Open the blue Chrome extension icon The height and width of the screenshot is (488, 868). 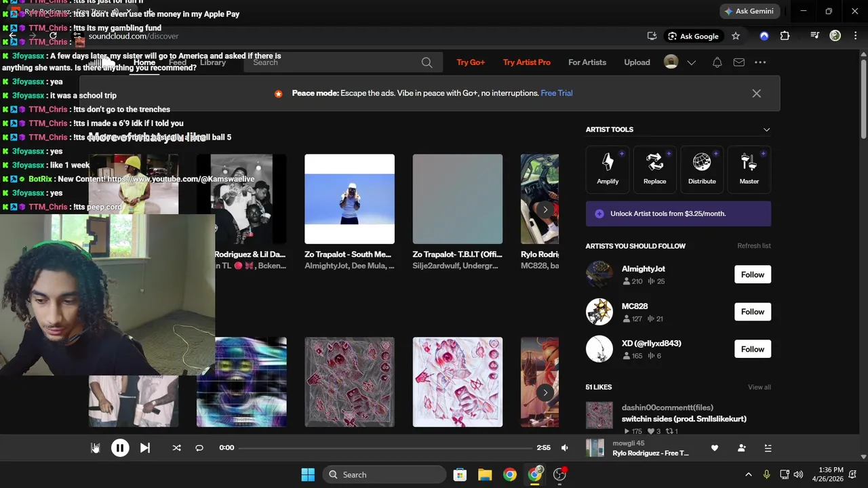764,36
